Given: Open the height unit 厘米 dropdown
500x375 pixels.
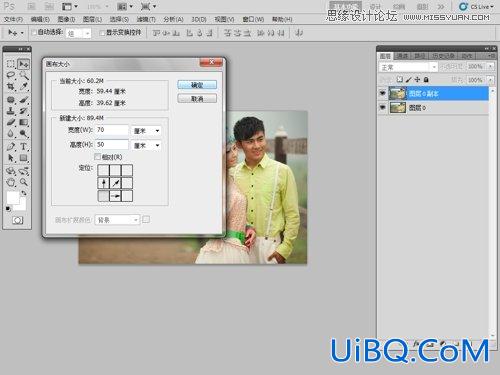Looking at the screenshot, I should (x=146, y=145).
